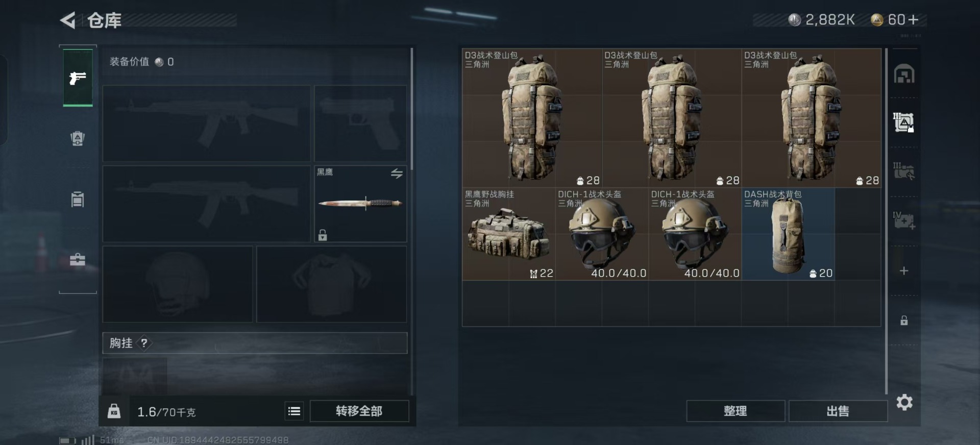This screenshot has height=445, width=980.
Task: Select the weapons pistol tab icon
Action: [78, 78]
